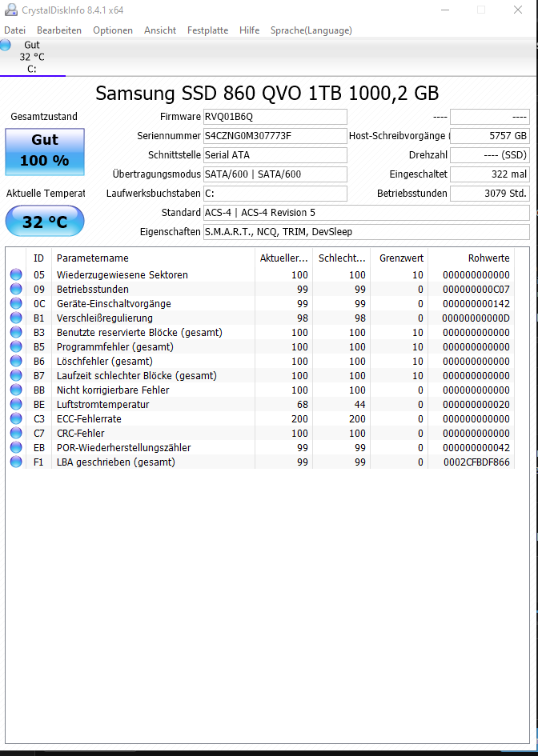Click the Übertragungsmodus field SATA/600
538x756 pixels.
[x=275, y=174]
